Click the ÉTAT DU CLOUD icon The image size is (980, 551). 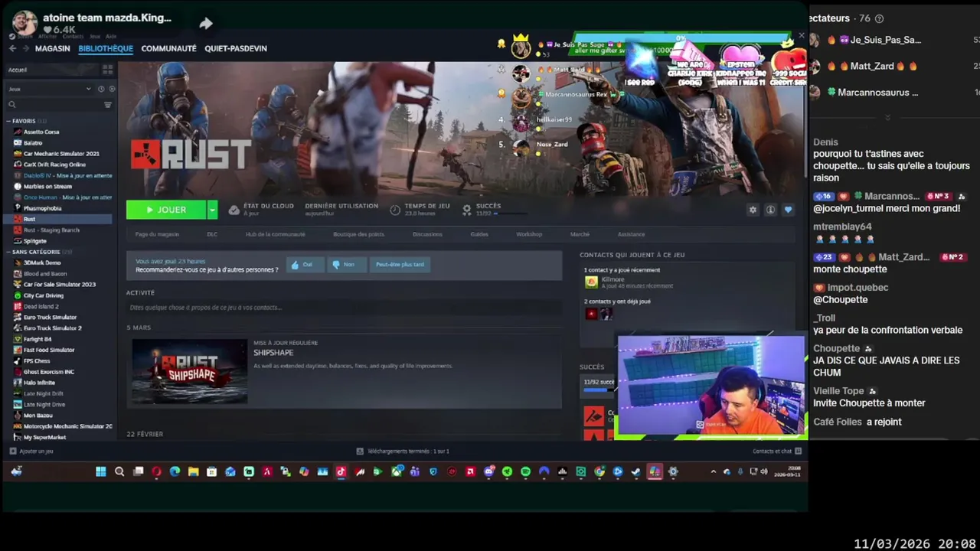pos(234,210)
